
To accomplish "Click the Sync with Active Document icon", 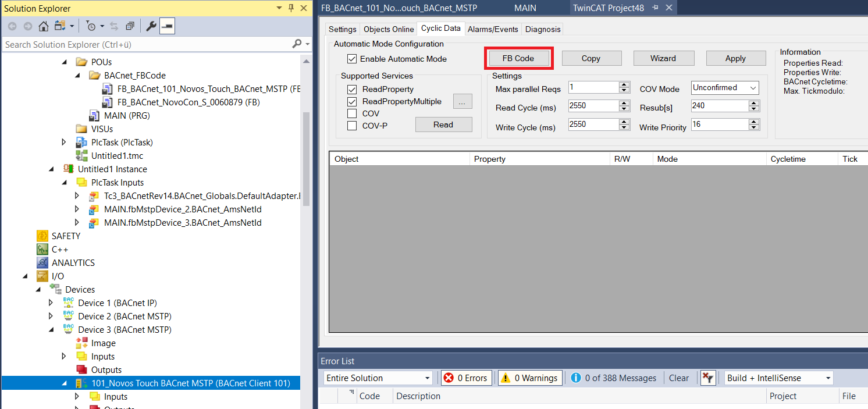I will tap(114, 26).
